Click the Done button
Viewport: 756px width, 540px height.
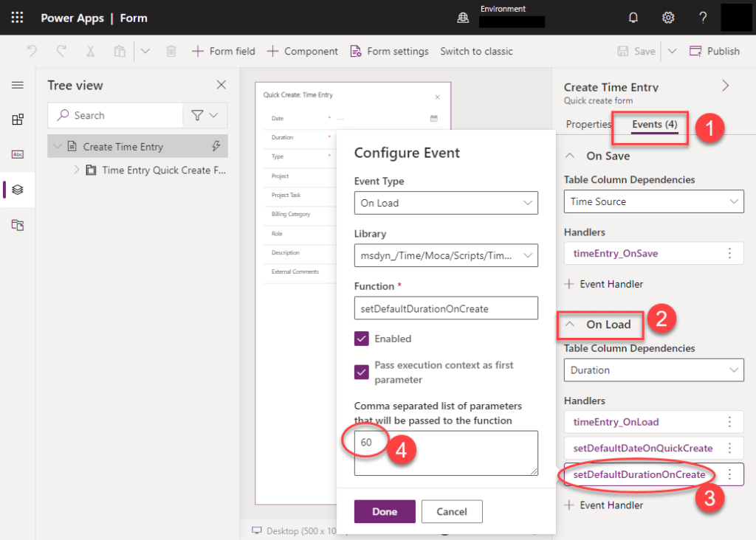(385, 511)
